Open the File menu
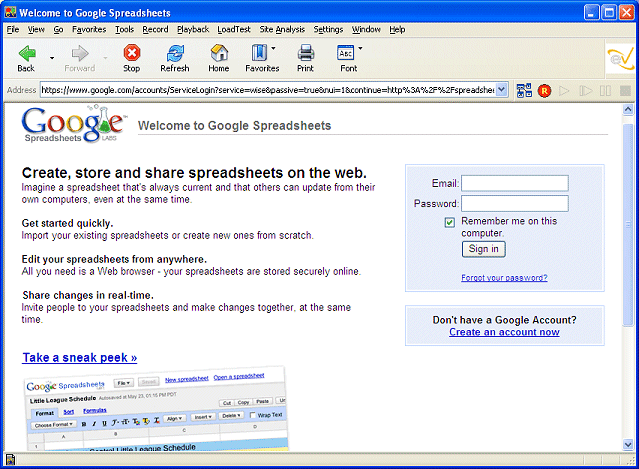The image size is (639, 469). (x=13, y=29)
